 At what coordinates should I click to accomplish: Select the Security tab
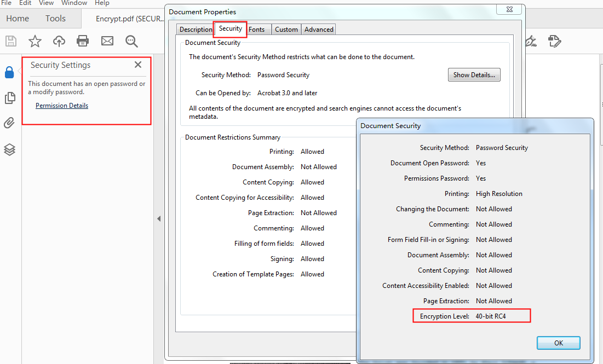231,28
